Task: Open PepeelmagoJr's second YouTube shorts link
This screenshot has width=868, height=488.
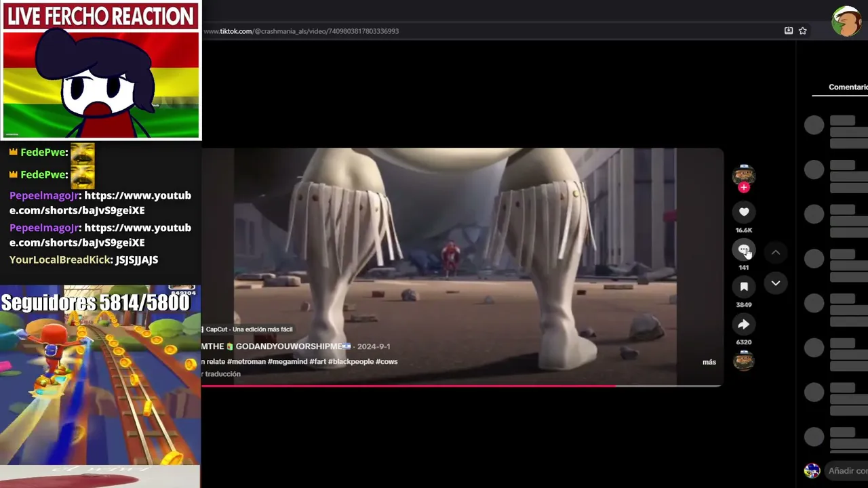Action: 100,235
